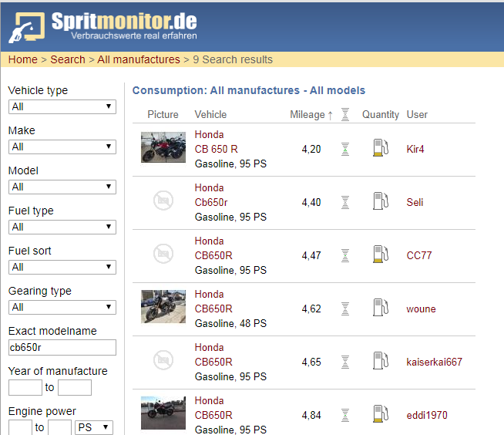Open the engine power PS unit dropdown
Screen dimensions: 504x435
point(94,427)
